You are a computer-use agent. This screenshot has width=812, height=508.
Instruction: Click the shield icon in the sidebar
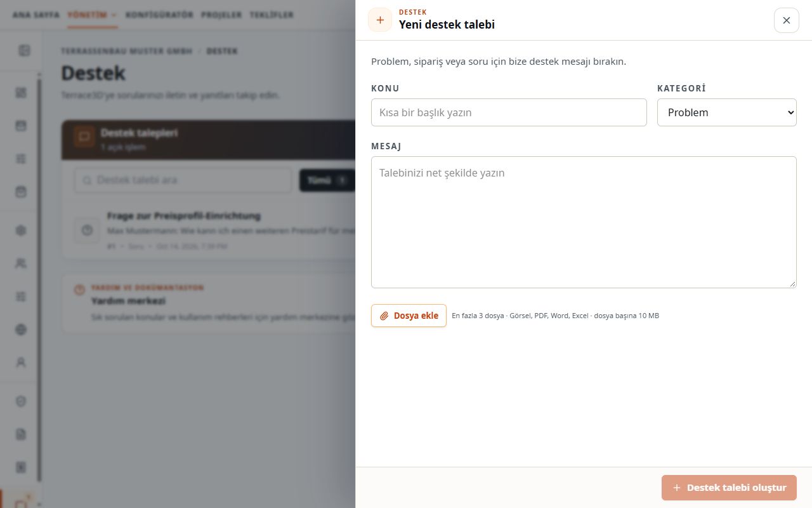21,401
